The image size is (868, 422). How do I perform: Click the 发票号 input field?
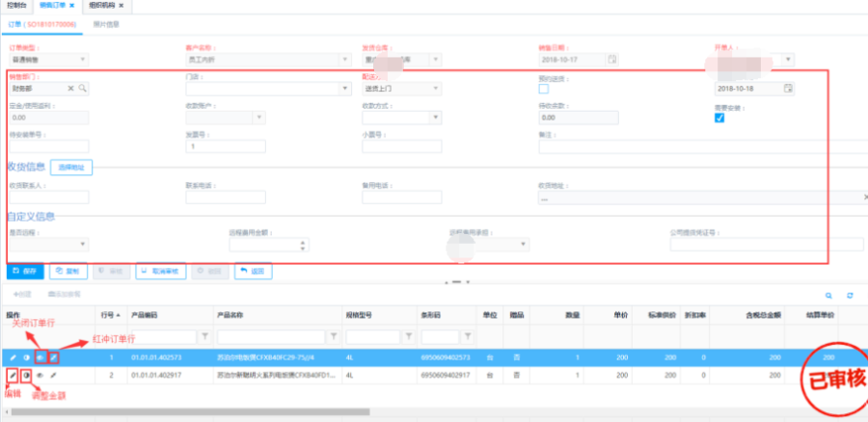pyautogui.click(x=226, y=146)
